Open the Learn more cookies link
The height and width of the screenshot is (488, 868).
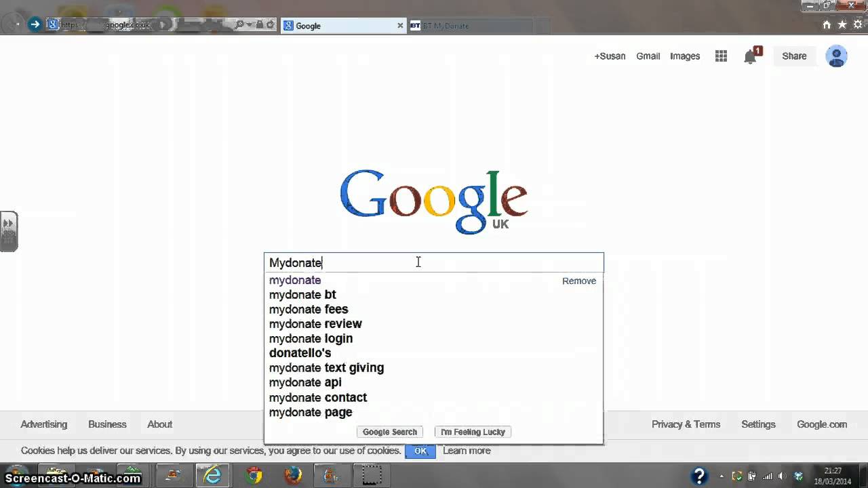467,451
